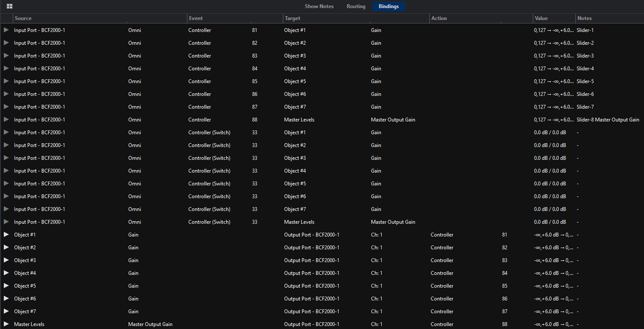Viewport: 644px width, 329px height.
Task: Click triangle icon of Controller 83 input row
Action: coord(6,56)
